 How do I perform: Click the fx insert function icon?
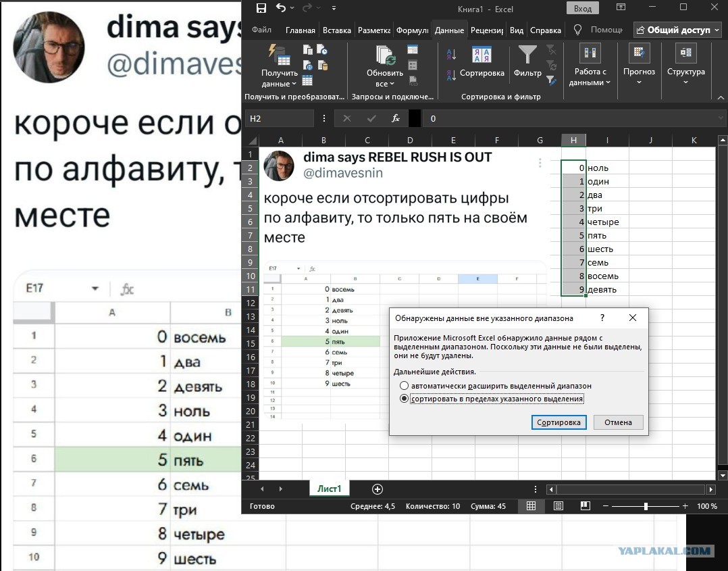396,118
